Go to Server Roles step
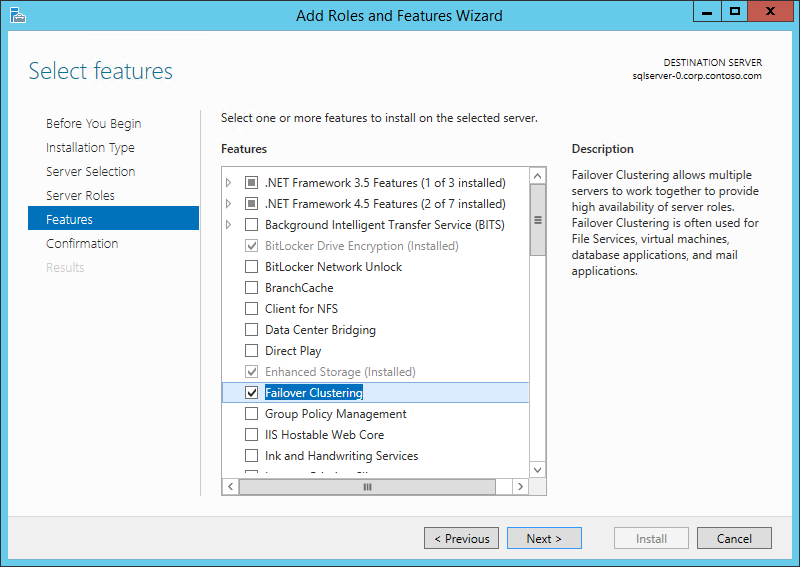 coord(80,196)
